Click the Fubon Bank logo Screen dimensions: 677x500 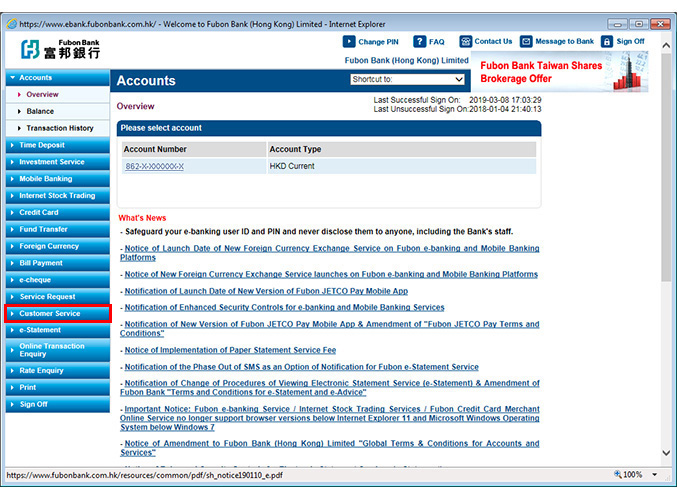[60, 49]
